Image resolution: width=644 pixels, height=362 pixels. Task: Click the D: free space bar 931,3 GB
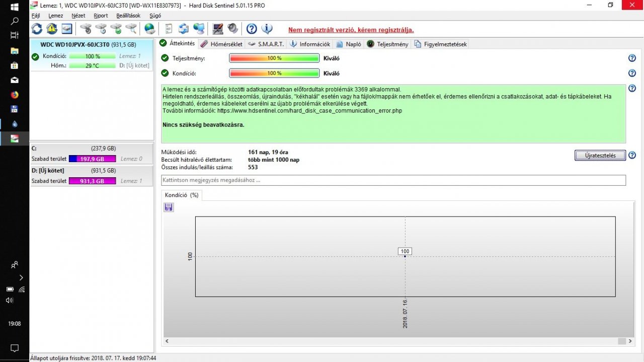coord(92,181)
